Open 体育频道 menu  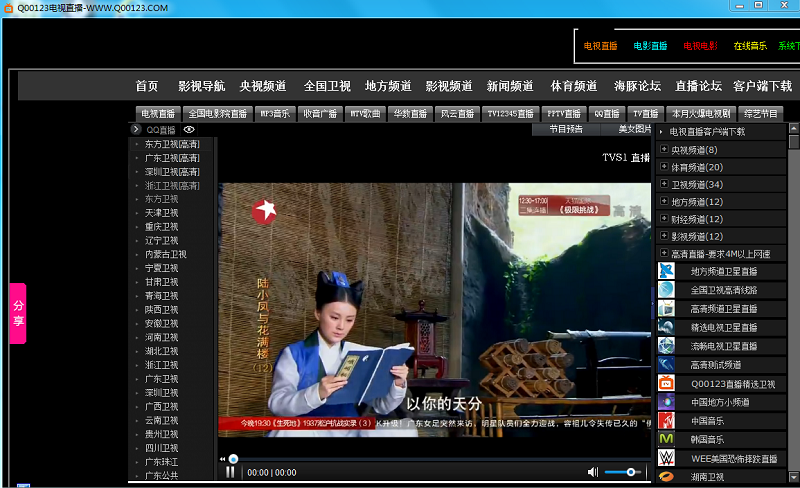pyautogui.click(x=574, y=86)
